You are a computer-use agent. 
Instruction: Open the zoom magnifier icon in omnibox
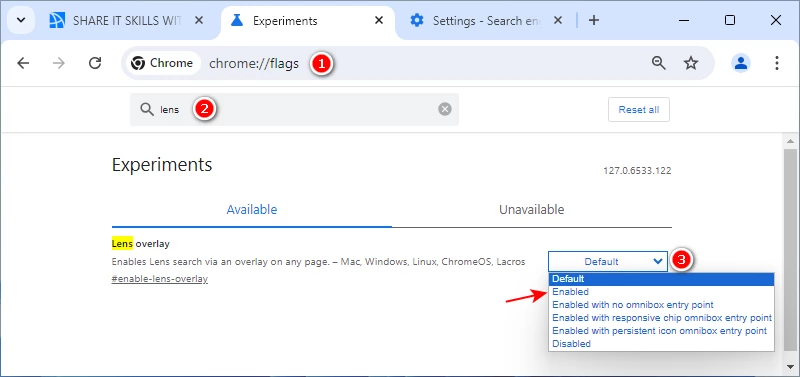[x=659, y=63]
